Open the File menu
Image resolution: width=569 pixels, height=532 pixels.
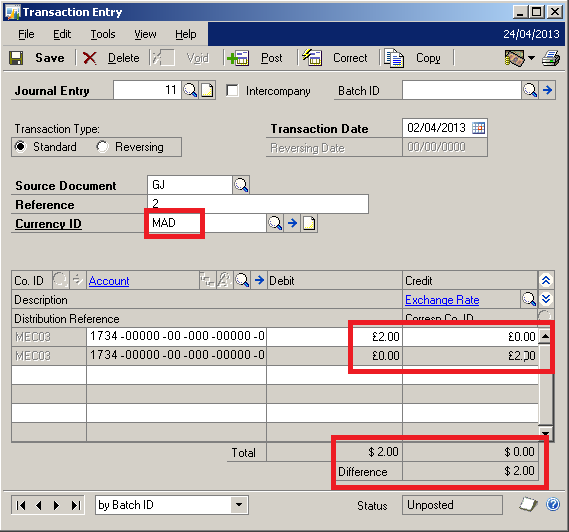tap(26, 34)
